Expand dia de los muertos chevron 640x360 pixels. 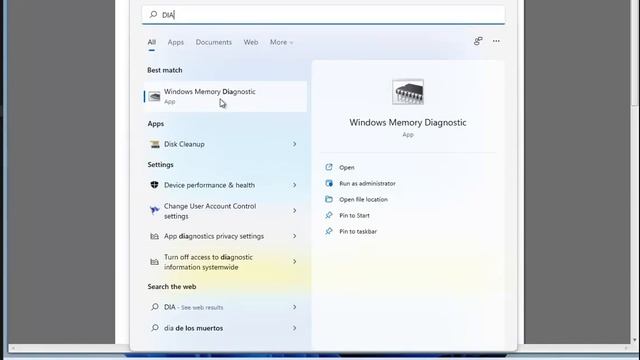[294, 328]
